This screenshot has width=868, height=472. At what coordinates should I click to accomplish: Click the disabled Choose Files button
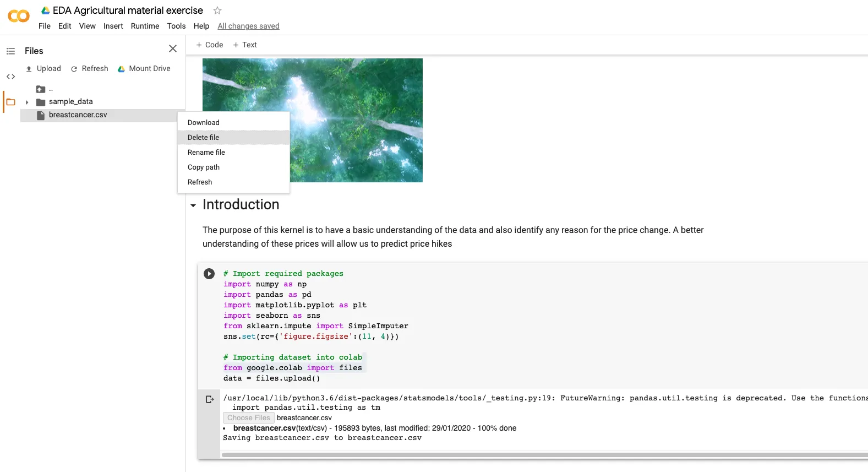pyautogui.click(x=249, y=418)
